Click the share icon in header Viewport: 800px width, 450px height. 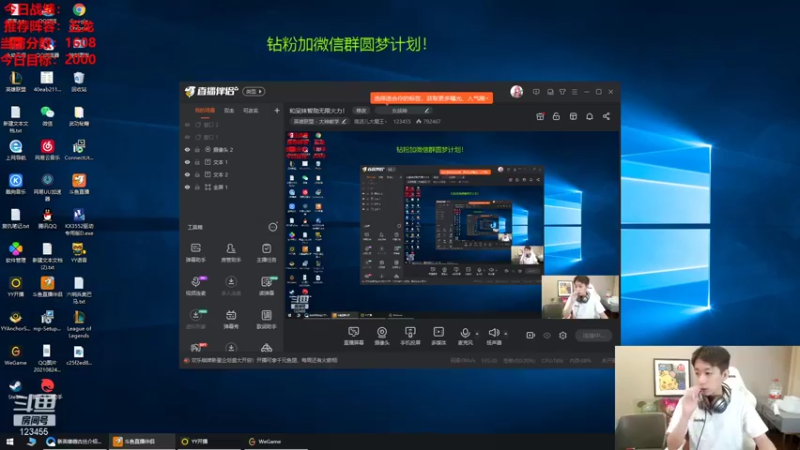click(x=606, y=116)
